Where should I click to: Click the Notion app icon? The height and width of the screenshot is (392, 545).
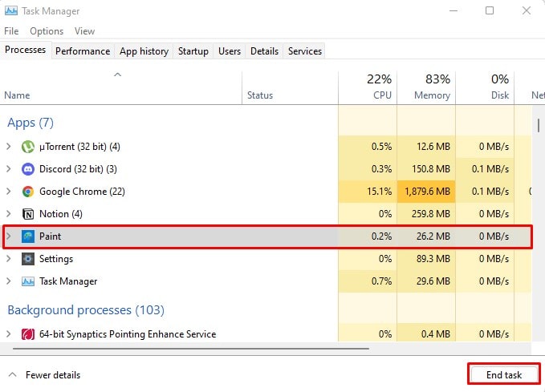[28, 214]
